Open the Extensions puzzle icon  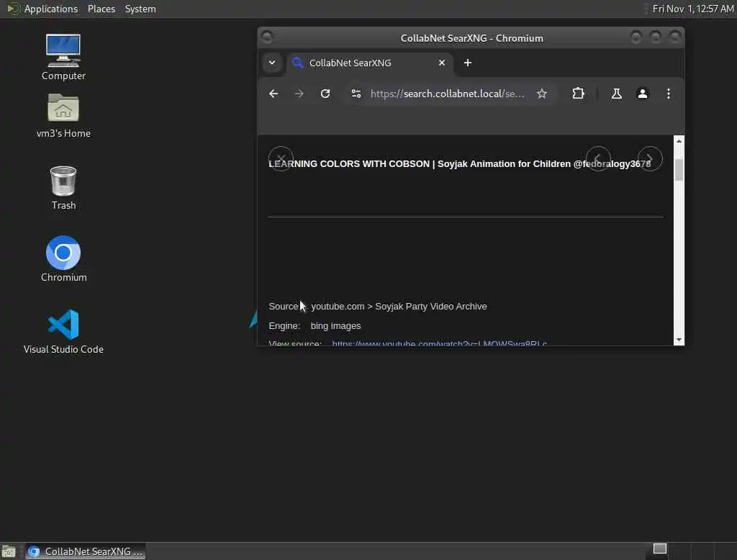point(578,94)
